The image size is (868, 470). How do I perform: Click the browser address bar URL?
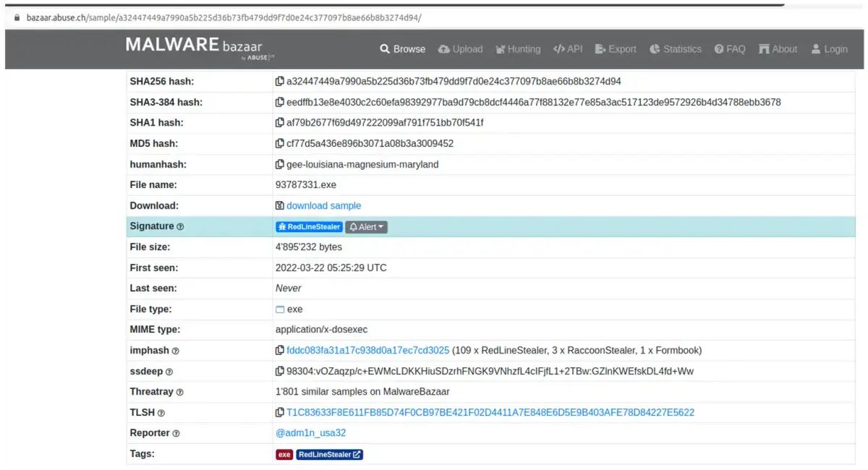(224, 17)
